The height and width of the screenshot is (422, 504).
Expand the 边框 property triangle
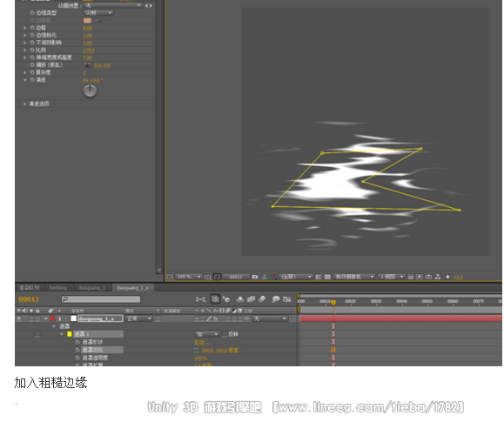(x=24, y=28)
